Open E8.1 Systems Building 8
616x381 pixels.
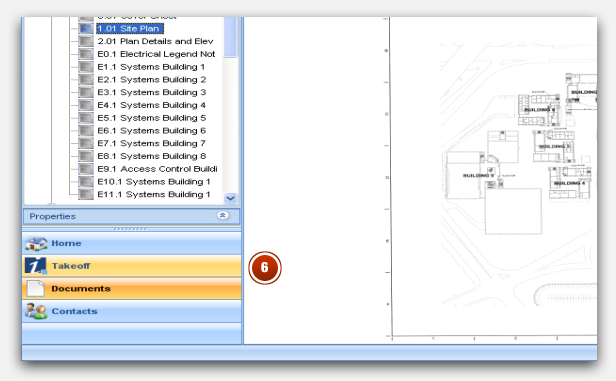[152, 156]
